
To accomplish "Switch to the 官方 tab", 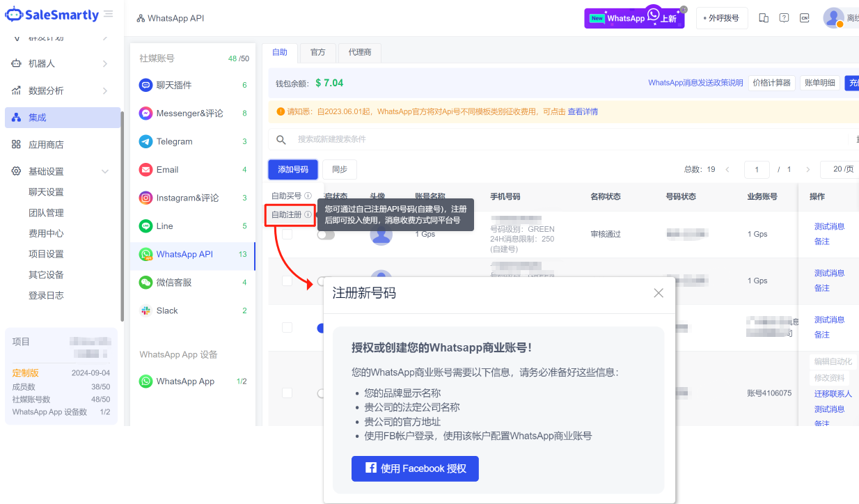I will tap(317, 52).
